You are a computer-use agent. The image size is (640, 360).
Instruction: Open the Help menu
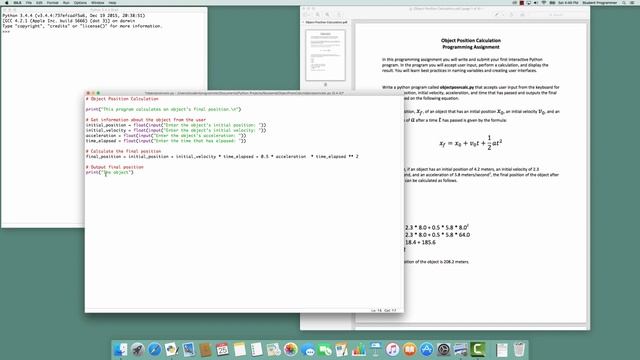112,2
